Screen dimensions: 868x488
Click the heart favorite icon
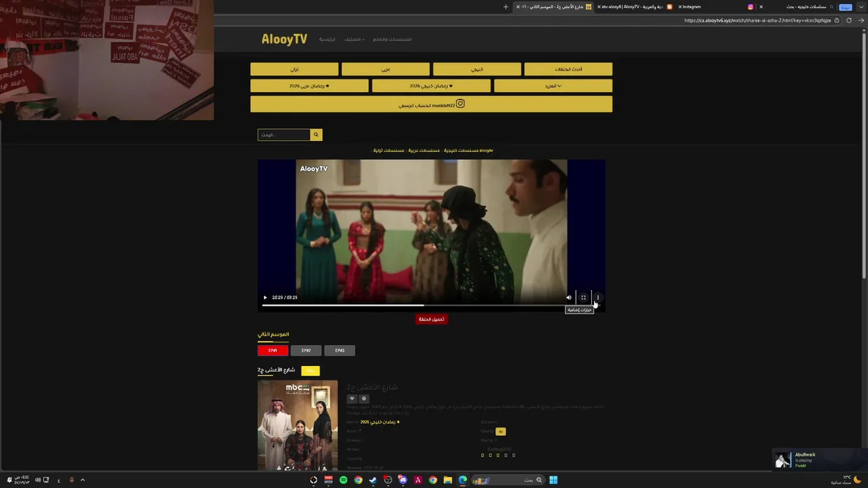[351, 399]
